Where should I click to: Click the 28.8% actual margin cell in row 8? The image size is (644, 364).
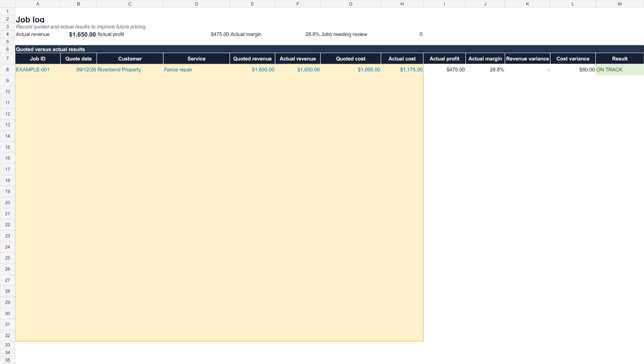(x=485, y=70)
